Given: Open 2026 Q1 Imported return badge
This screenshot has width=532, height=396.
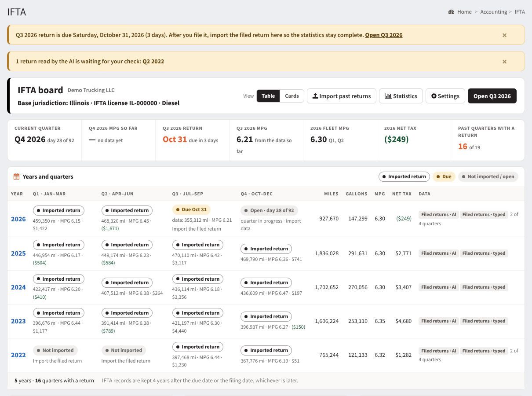Looking at the screenshot, I should pos(58,210).
